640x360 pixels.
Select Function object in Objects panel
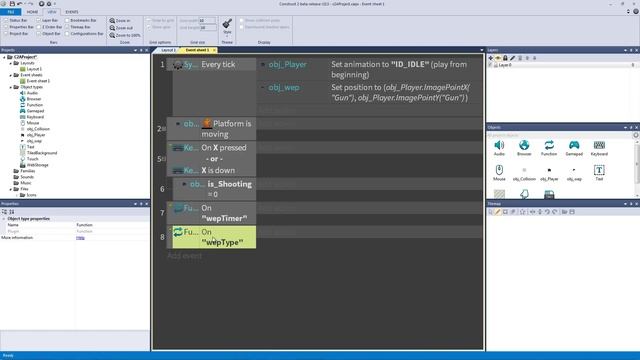point(549,148)
